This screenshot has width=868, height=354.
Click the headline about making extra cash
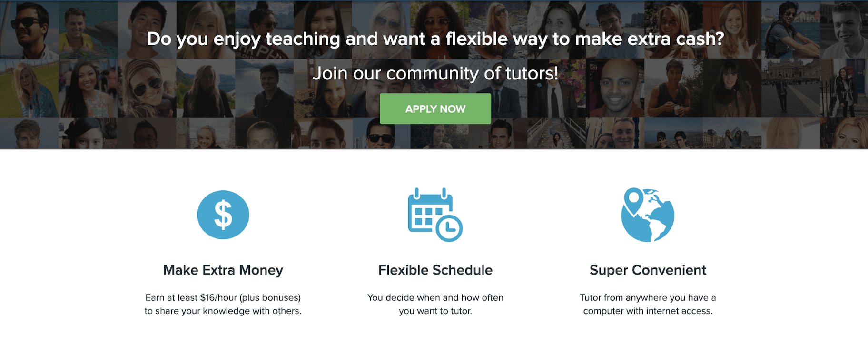434,39
